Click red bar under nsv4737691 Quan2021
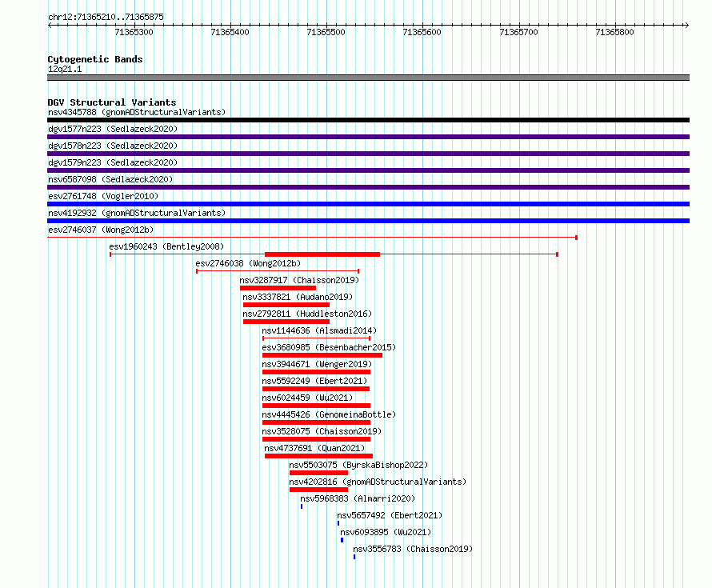Viewport: 712px width, 588px height. 318,456
